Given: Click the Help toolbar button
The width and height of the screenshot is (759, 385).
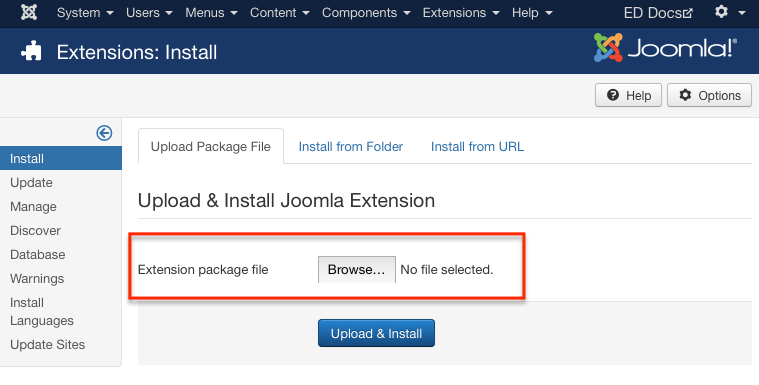Looking at the screenshot, I should click(628, 95).
